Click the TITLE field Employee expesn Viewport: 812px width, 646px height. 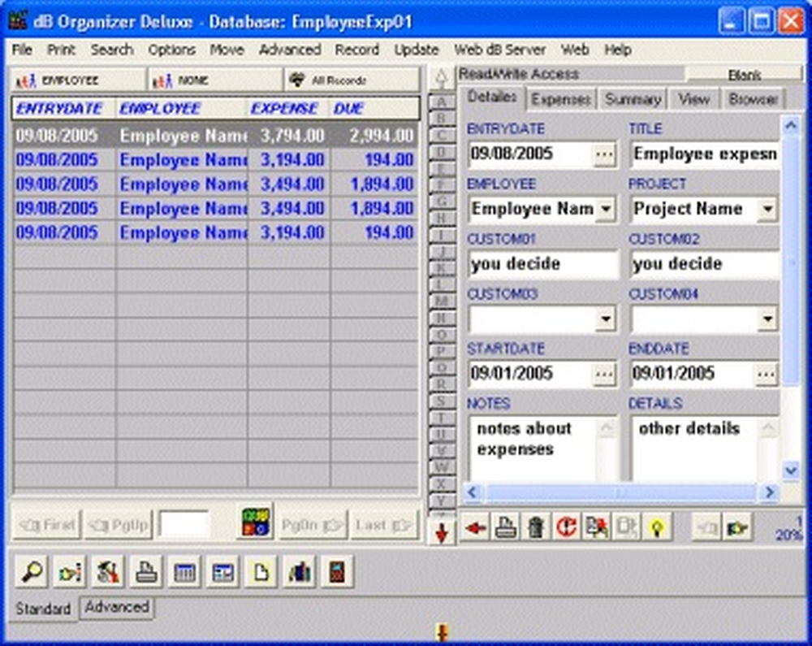click(x=705, y=154)
